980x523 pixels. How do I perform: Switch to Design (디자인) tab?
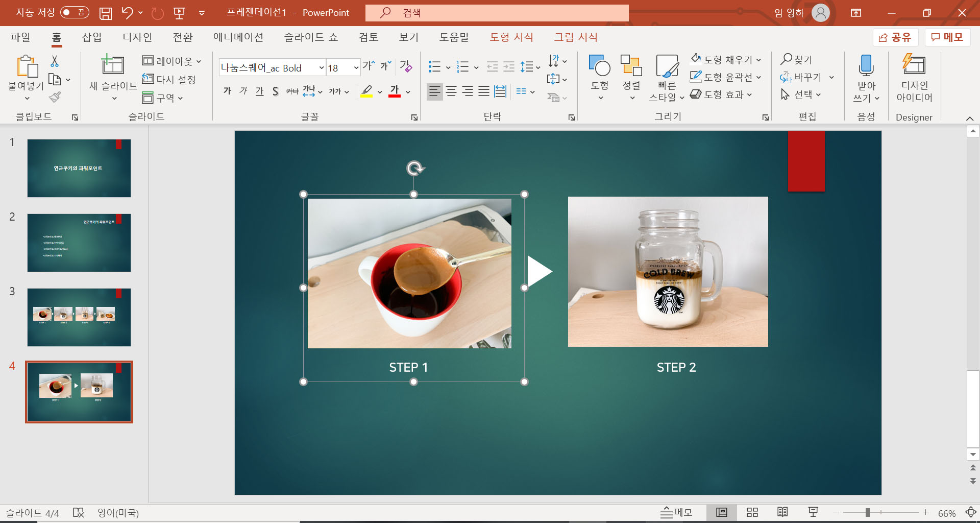[137, 37]
